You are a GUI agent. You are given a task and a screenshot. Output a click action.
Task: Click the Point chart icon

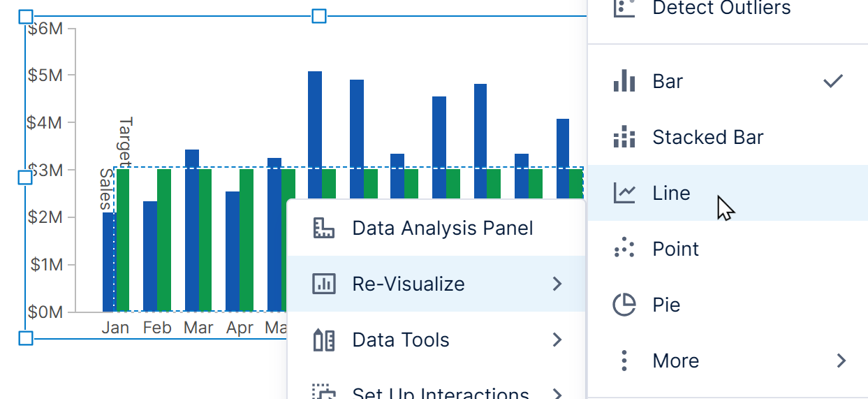[624, 249]
